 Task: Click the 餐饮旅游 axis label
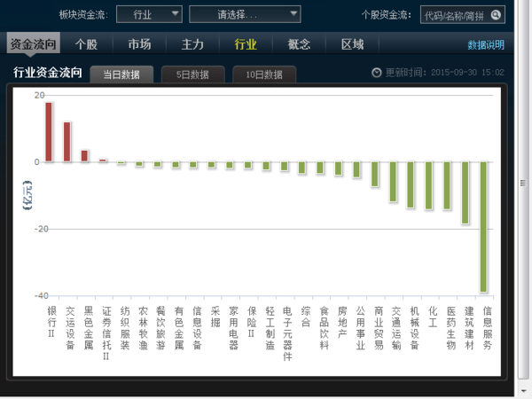click(x=160, y=328)
